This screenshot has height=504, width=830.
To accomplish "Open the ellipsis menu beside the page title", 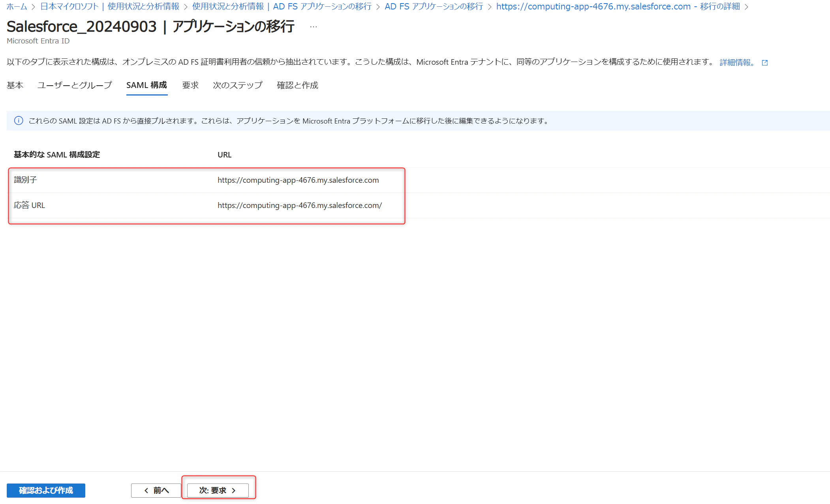I will [x=313, y=27].
